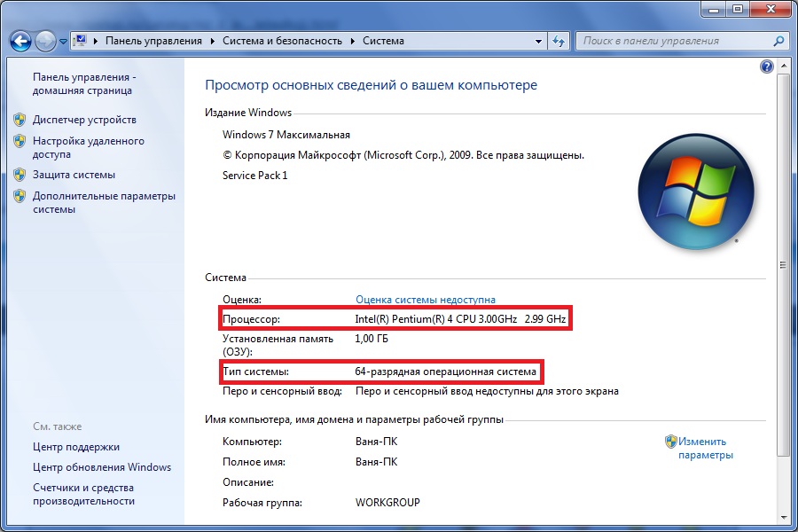Screen dimensions: 798x532
Task: Minimize the Система window
Action: pos(714,9)
